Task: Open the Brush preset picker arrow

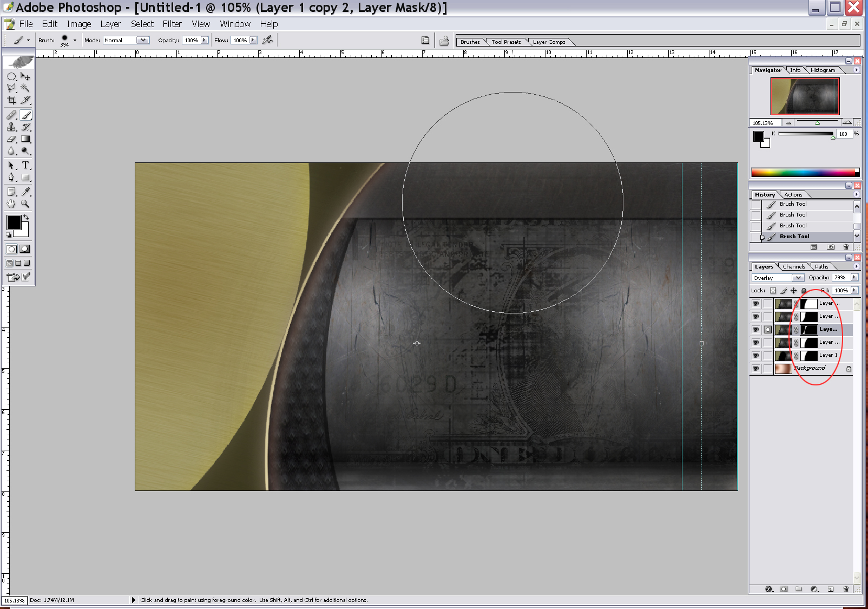Action: [x=75, y=40]
